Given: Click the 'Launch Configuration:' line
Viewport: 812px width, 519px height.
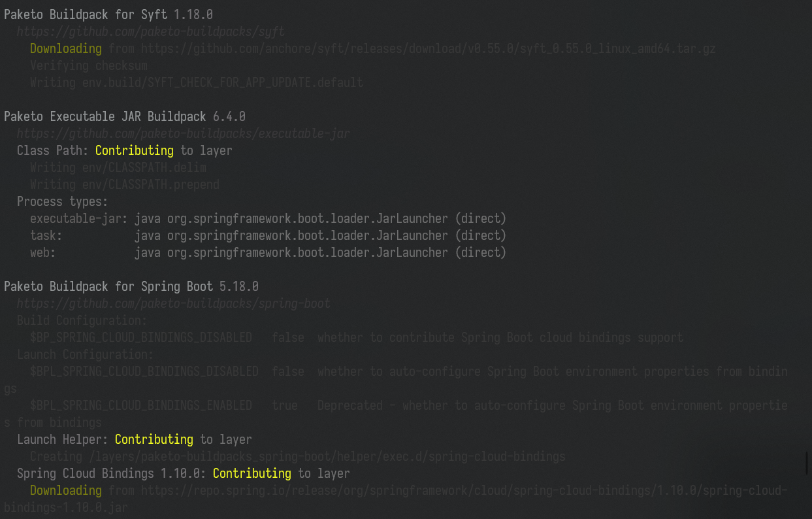Looking at the screenshot, I should pos(86,354).
